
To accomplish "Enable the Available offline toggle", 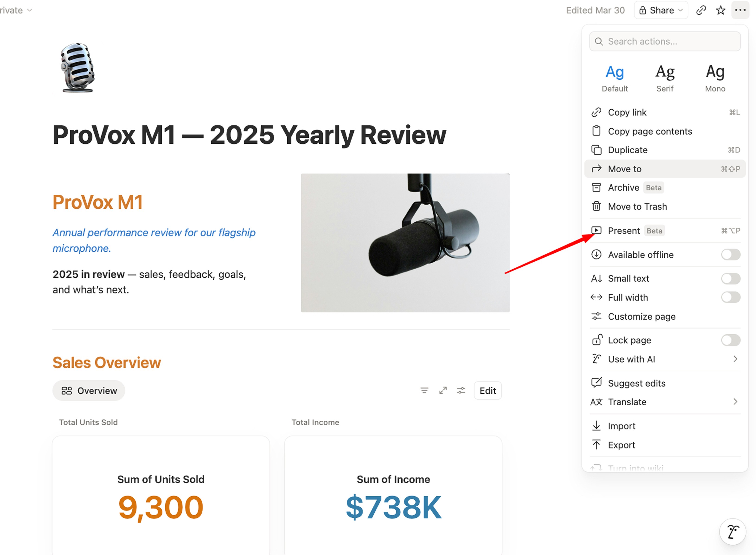I will [730, 255].
